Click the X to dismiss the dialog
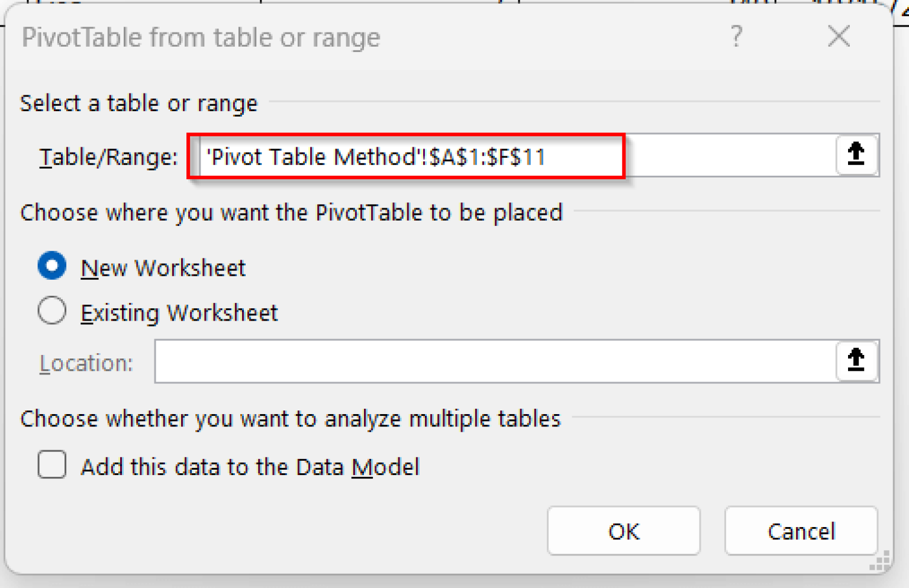This screenshot has width=909, height=588. click(839, 37)
